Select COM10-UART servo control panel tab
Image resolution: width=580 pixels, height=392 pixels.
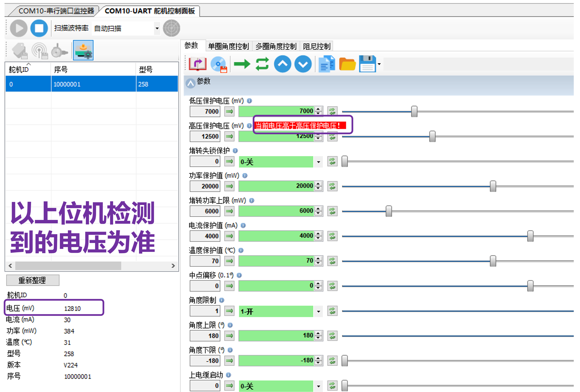coord(150,11)
